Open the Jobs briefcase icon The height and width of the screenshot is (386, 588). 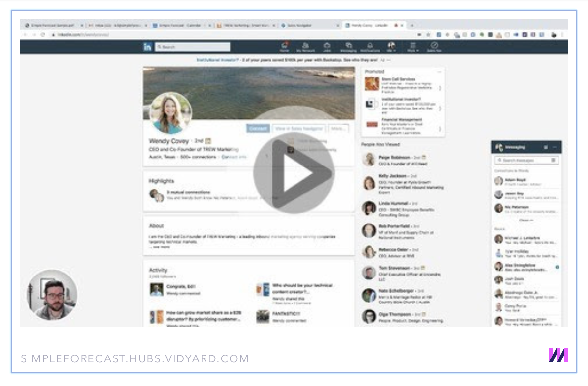[x=327, y=47]
